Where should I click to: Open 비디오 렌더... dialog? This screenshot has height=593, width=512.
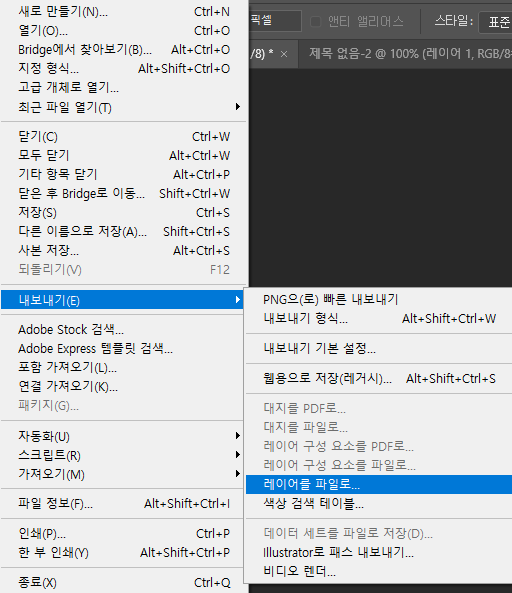[x=379, y=571]
